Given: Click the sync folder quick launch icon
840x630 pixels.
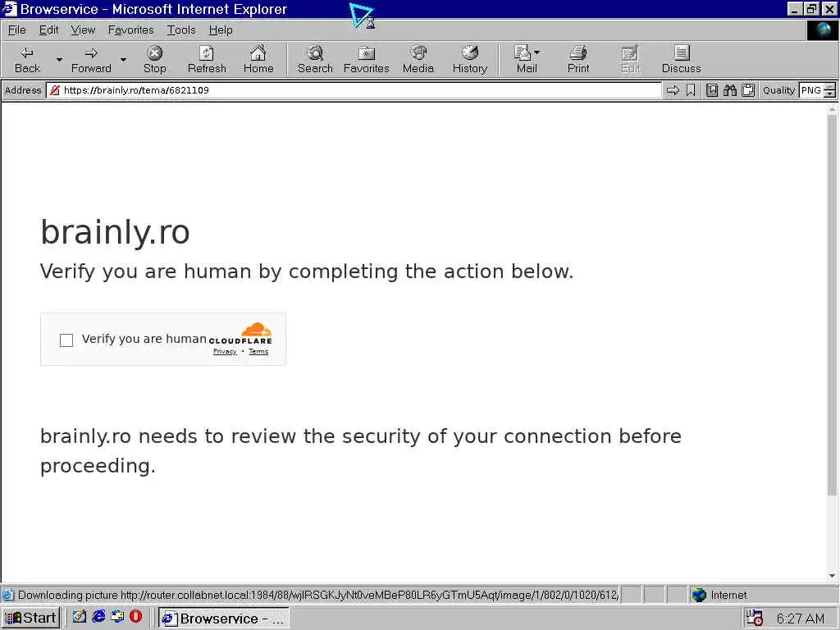Looking at the screenshot, I should [117, 617].
